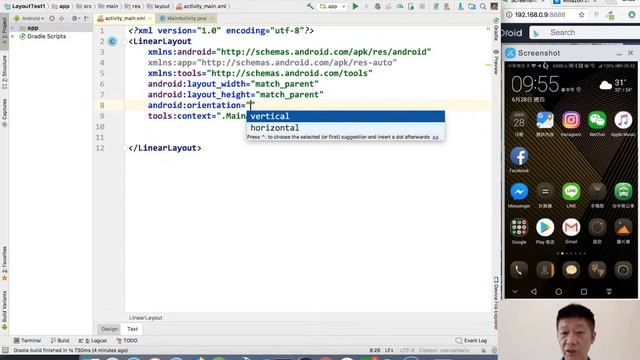This screenshot has height=360, width=640.
Task: Tap the phone dialer dock icon
Action: click(519, 270)
